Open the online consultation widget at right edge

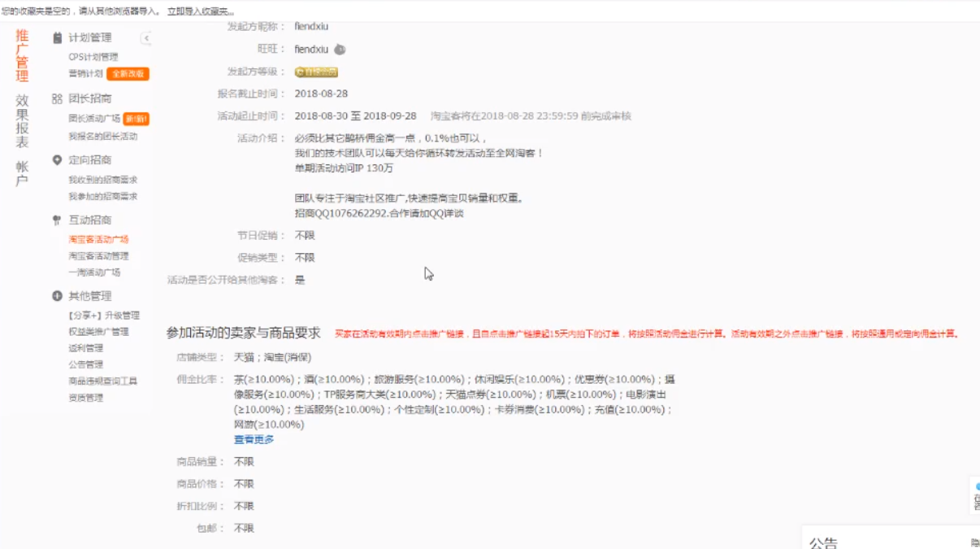(974, 495)
